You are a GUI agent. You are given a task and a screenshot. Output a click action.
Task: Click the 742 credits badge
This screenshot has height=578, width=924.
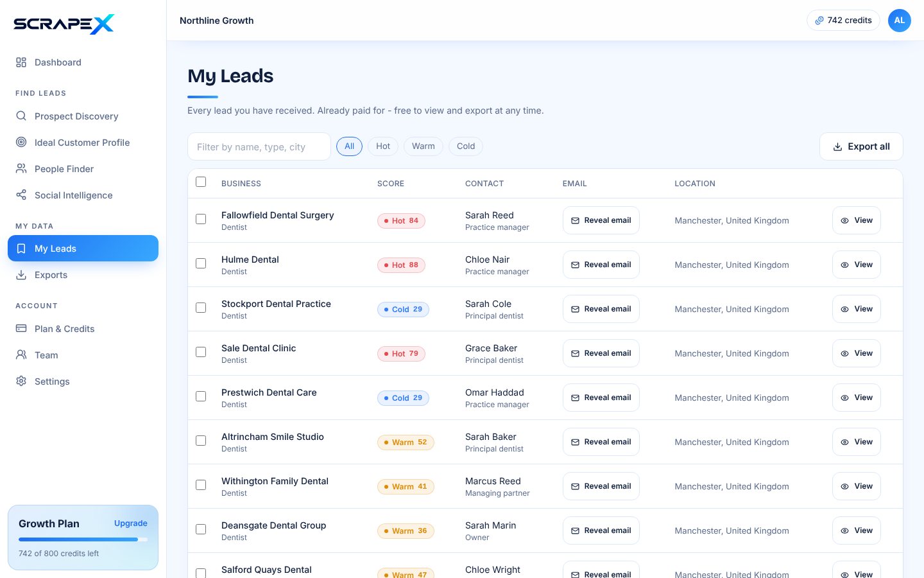843,21
